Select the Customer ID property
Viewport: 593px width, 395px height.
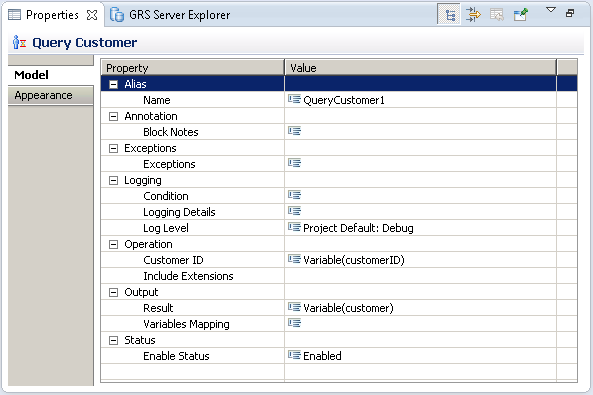click(173, 260)
